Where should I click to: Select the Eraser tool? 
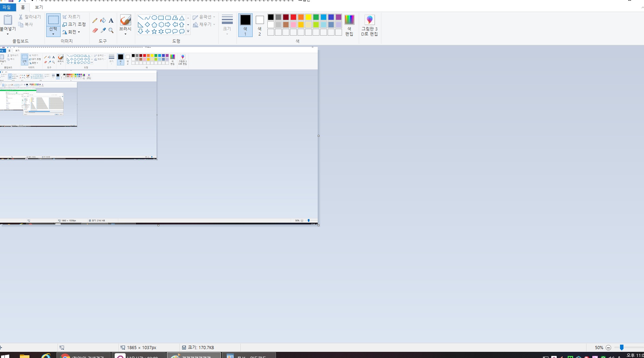pyautogui.click(x=95, y=30)
